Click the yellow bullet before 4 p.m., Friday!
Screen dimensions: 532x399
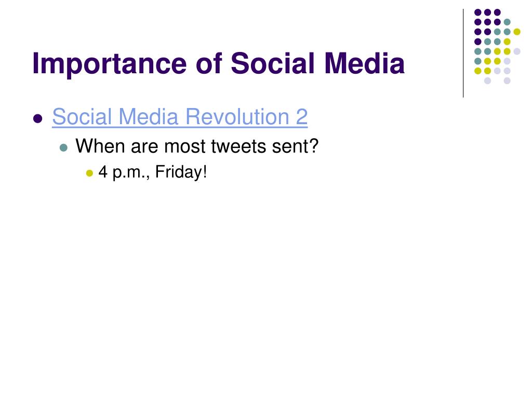point(89,174)
